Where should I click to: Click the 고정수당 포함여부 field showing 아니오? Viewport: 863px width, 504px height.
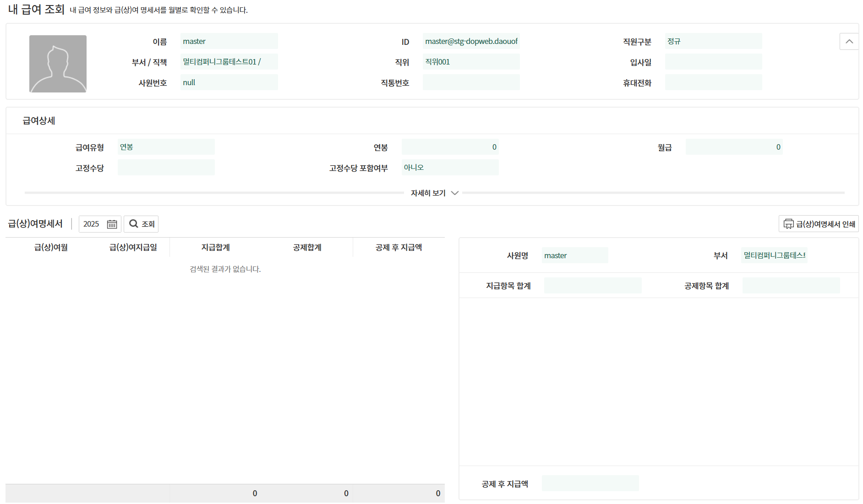click(x=450, y=168)
